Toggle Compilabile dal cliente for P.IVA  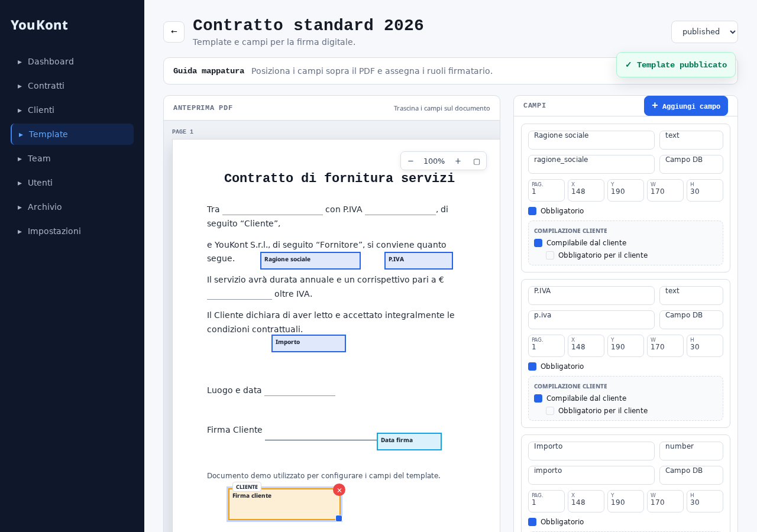[538, 398]
